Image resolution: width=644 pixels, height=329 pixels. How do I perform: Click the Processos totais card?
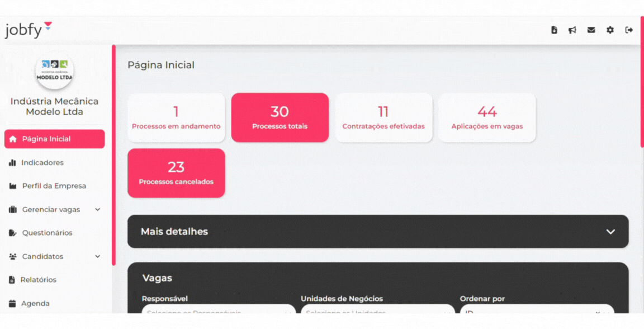click(x=280, y=117)
